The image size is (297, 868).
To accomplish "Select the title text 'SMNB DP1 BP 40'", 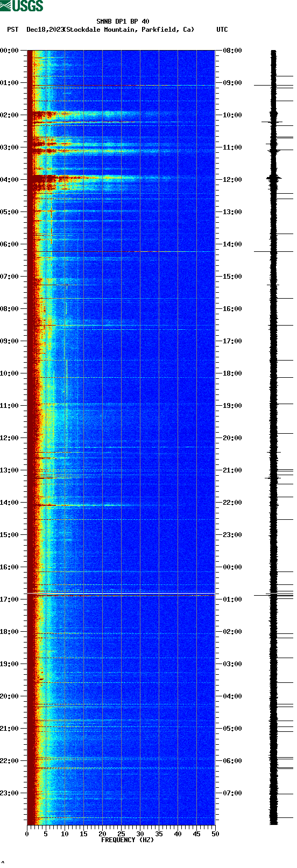I will click(123, 22).
